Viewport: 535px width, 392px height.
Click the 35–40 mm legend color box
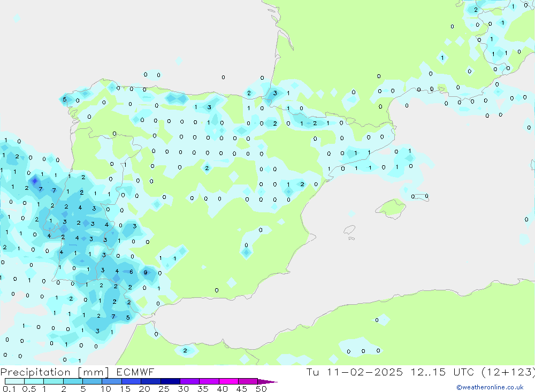(x=209, y=381)
